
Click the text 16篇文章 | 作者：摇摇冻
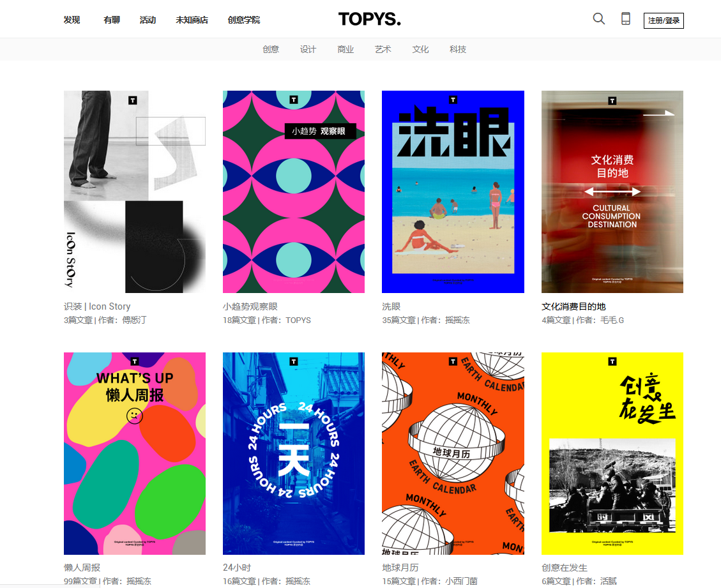point(266,581)
